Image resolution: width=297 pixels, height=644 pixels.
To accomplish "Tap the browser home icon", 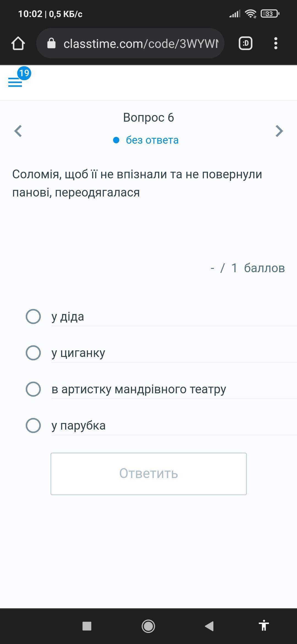I will tap(18, 43).
